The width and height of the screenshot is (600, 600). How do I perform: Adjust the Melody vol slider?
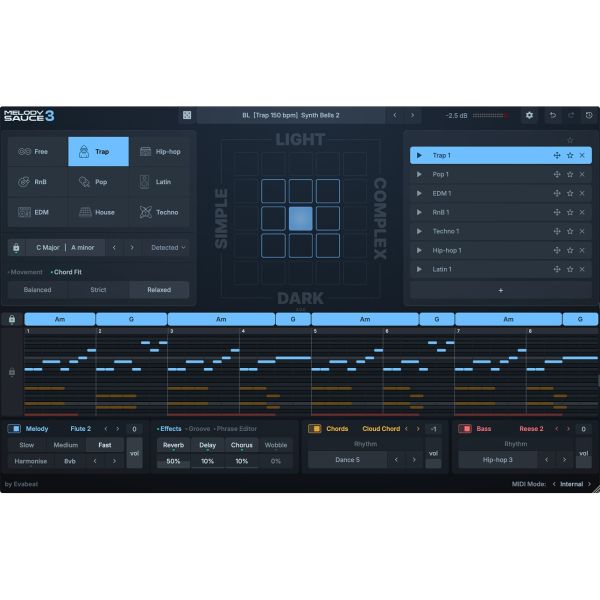pos(134,453)
